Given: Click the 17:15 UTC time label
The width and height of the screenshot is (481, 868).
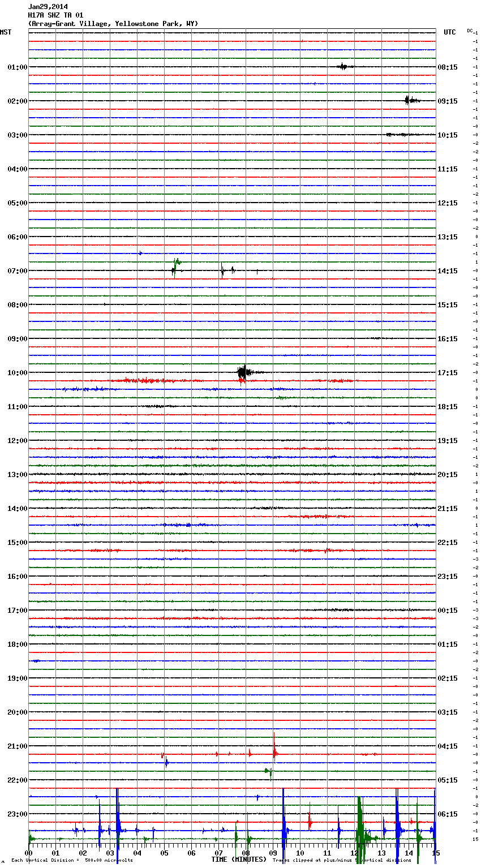Looking at the screenshot, I should click(x=448, y=373).
